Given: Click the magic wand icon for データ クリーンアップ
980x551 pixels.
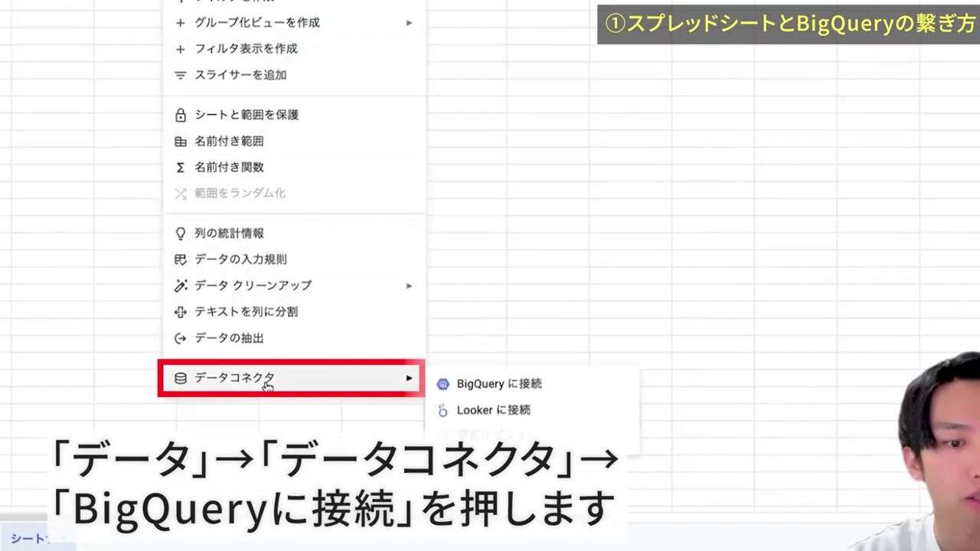Looking at the screenshot, I should click(x=181, y=285).
